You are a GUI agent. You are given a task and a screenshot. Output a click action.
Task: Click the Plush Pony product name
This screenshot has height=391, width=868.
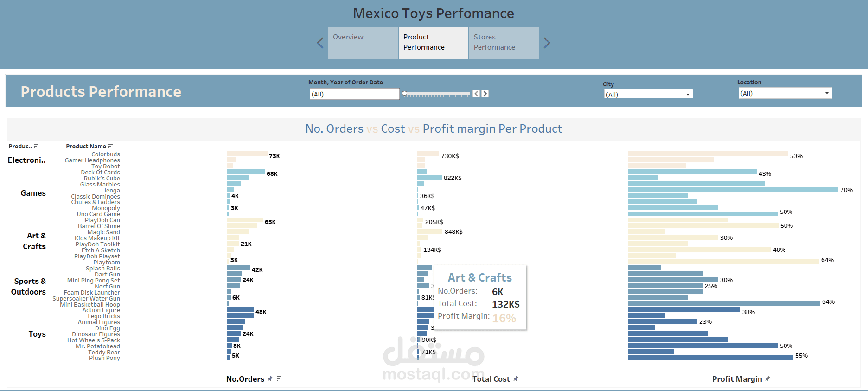coord(105,358)
